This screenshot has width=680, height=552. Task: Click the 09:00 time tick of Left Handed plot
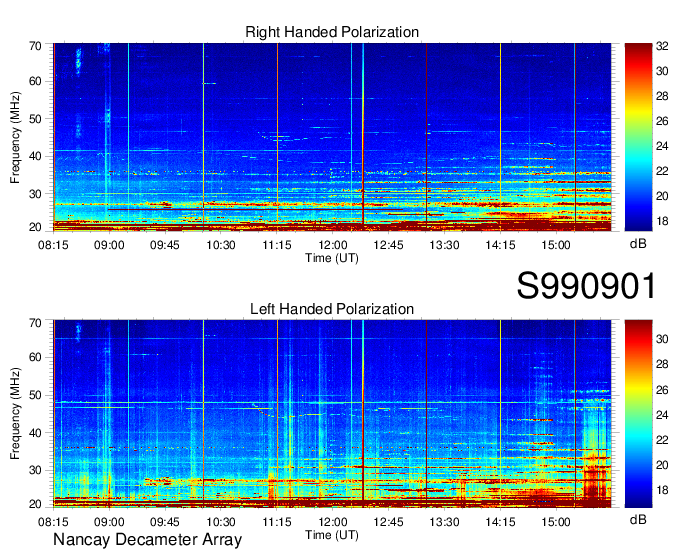[109, 522]
